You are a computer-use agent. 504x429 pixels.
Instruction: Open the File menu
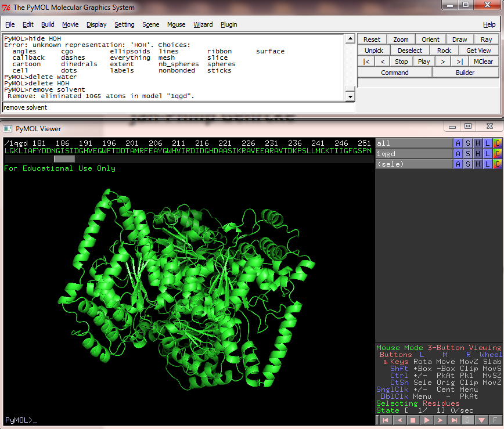[x=10, y=24]
